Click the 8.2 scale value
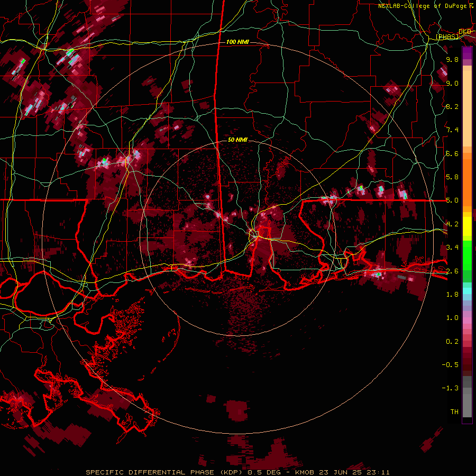This screenshot has width=476, height=476. 452,106
